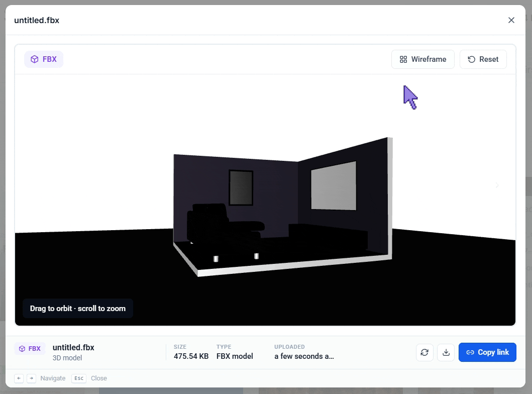532x394 pixels.
Task: Download the FBX file
Action: click(x=446, y=352)
